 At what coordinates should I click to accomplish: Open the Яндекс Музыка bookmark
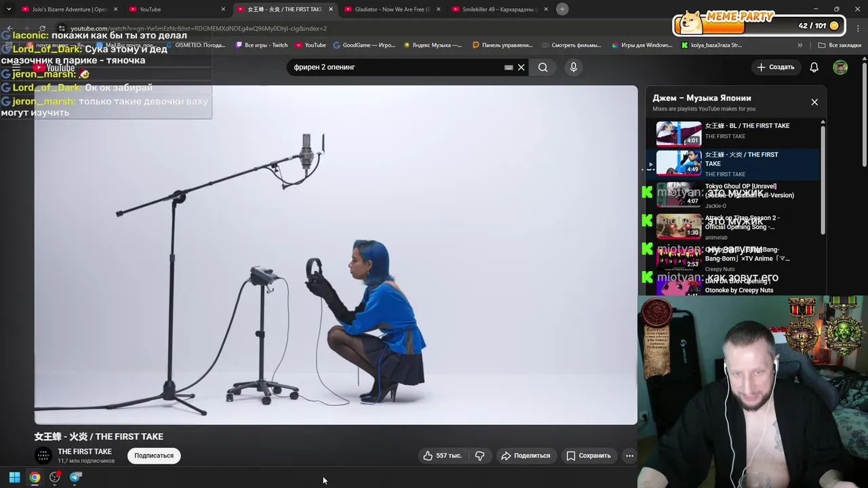433,45
